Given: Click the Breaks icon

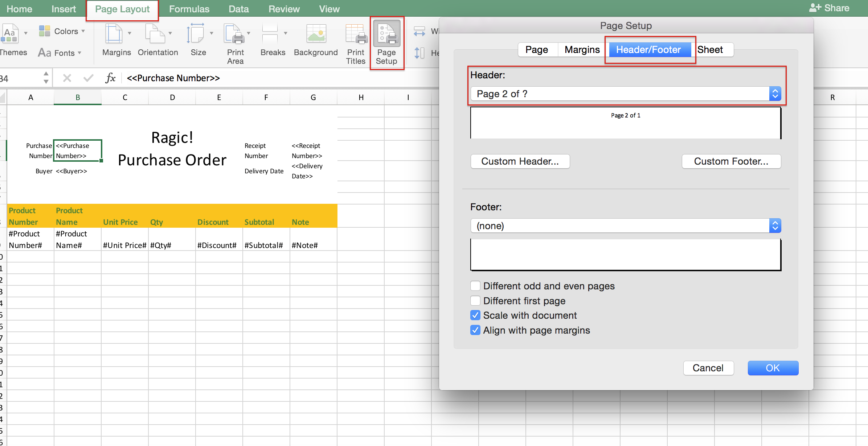Looking at the screenshot, I should tap(270, 34).
